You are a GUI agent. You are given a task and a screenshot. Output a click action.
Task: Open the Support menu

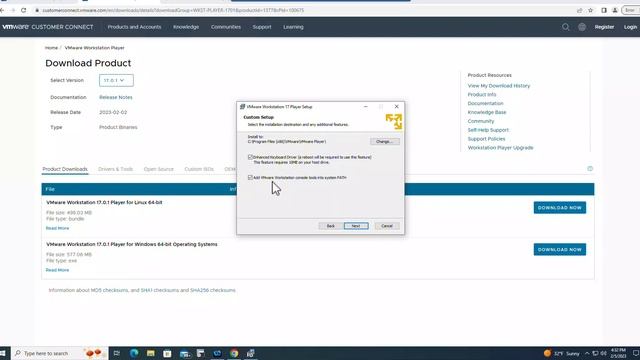pos(262,27)
